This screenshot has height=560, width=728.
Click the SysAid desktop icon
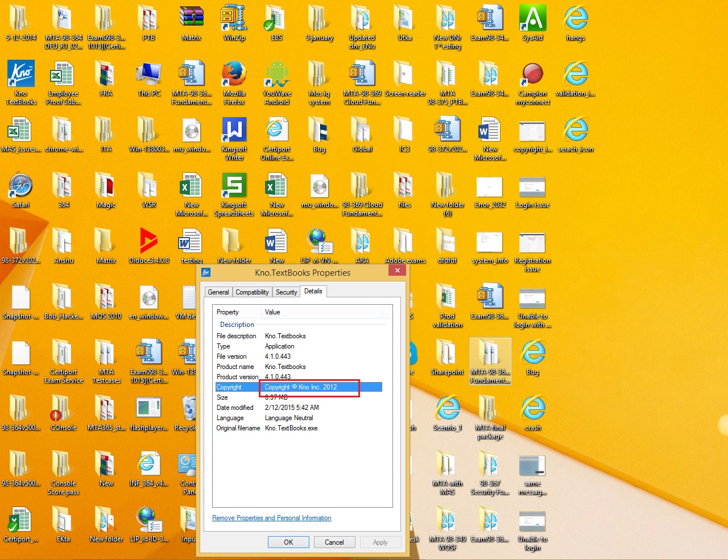tap(533, 24)
